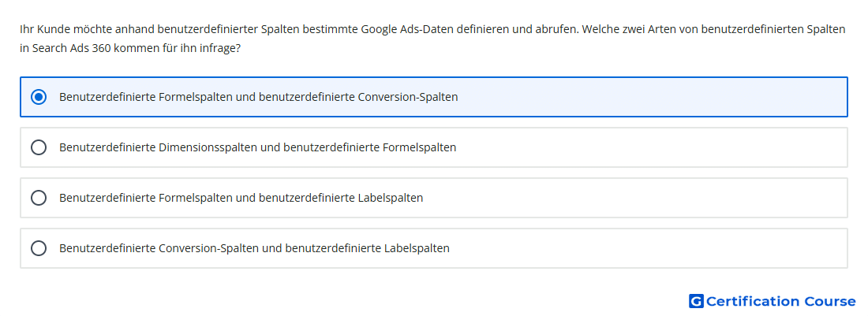The image size is (868, 316).
Task: Select the already-checked Formelspalten and Conversion-Spalten radio
Action: [x=39, y=97]
